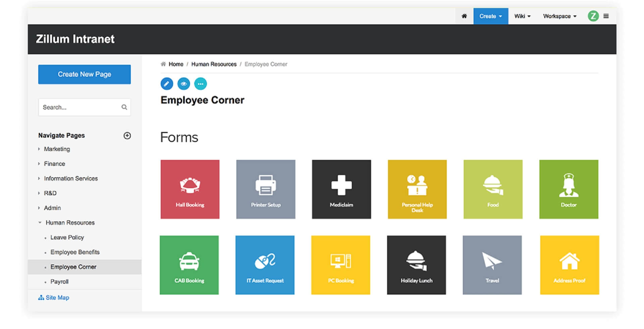Open the IT Asset Request tile
The width and height of the screenshot is (644, 329).
click(265, 265)
